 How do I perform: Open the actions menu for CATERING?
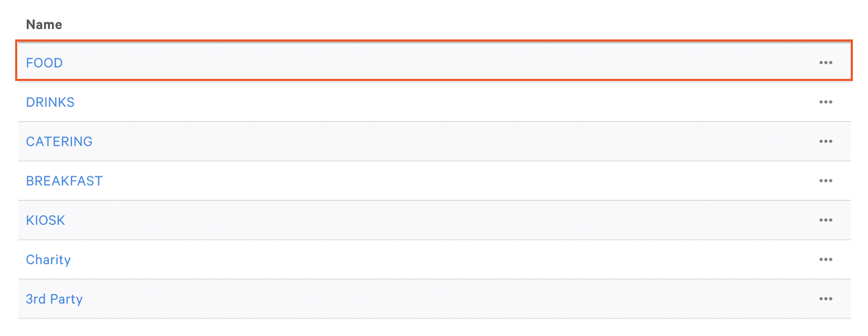pos(825,141)
